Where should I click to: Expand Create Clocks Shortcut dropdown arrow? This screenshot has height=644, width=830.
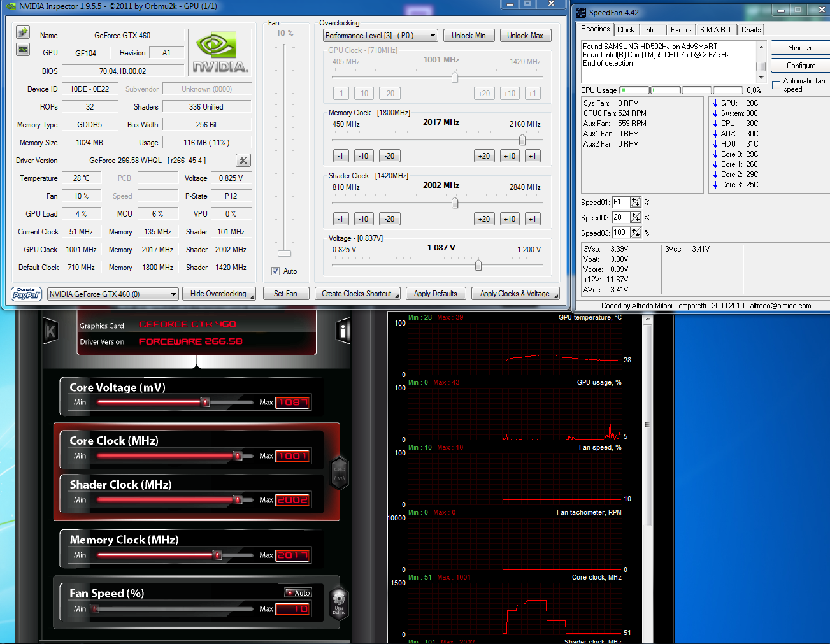[x=396, y=295]
